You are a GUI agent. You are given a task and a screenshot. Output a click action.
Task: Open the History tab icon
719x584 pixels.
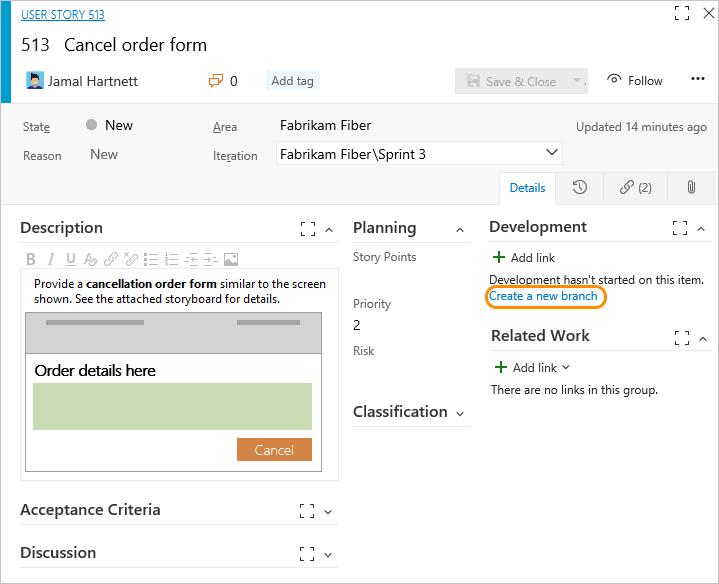tap(580, 187)
